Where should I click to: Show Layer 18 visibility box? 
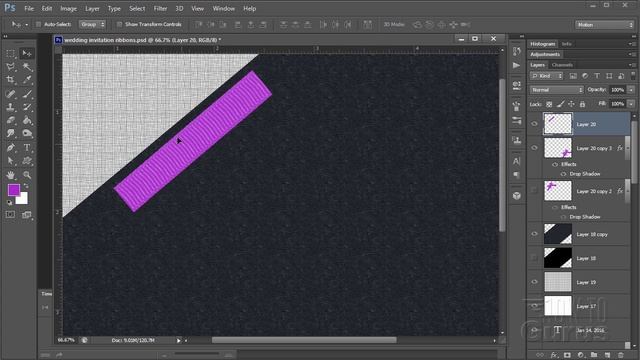534,258
